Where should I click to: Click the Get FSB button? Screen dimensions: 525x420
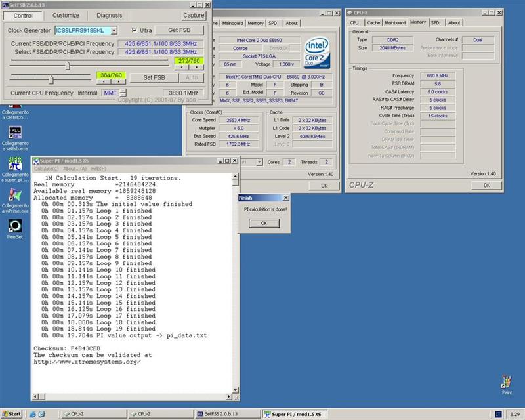click(x=179, y=30)
